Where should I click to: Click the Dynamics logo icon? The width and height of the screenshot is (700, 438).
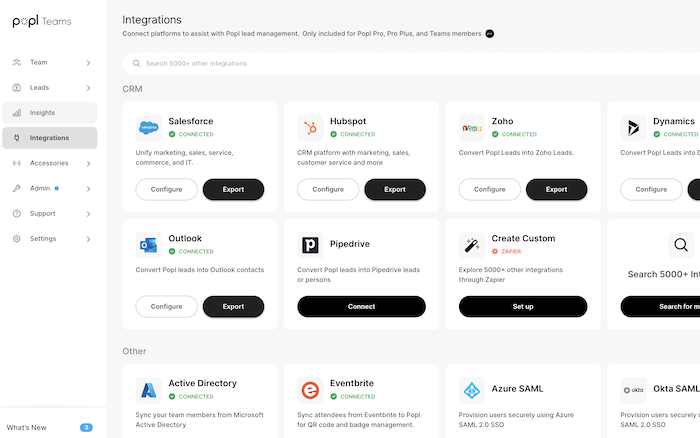click(633, 128)
